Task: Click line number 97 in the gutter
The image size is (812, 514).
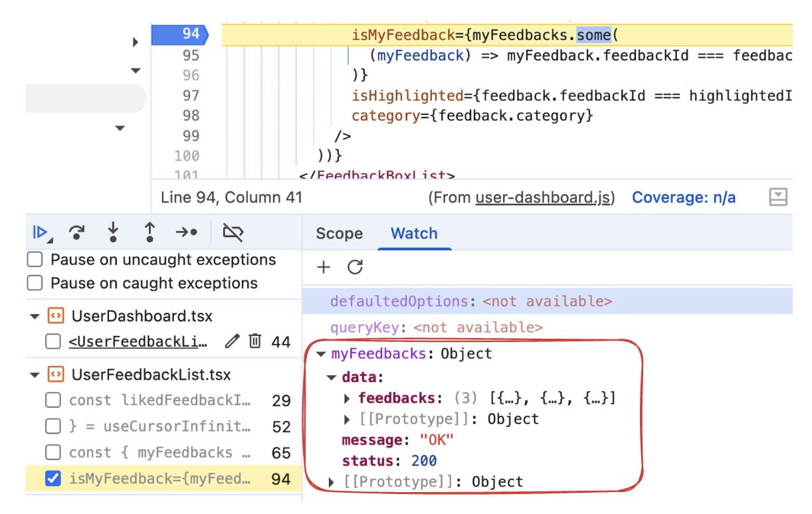Action: 191,96
